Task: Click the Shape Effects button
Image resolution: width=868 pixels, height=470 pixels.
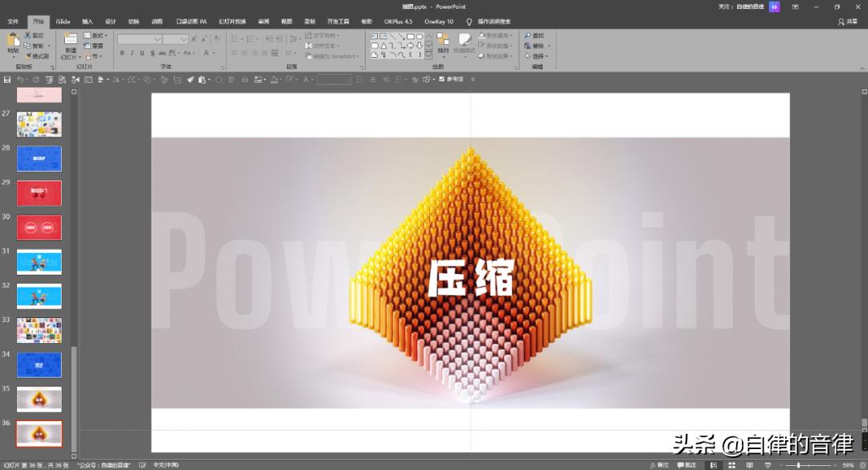Action: (496, 56)
